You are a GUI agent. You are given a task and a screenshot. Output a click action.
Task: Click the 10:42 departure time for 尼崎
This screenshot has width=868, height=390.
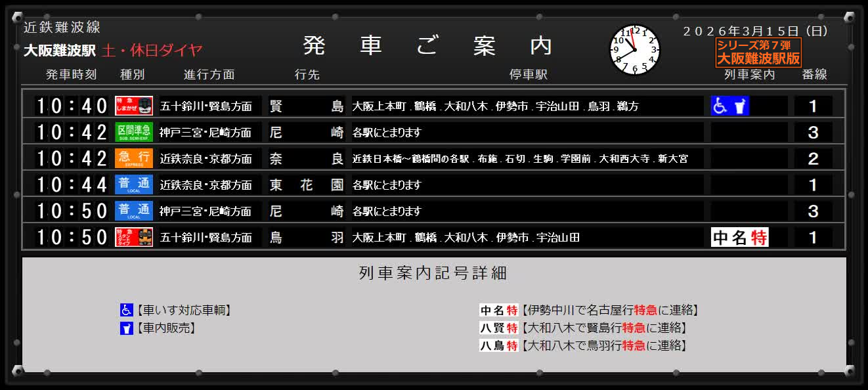coord(72,132)
